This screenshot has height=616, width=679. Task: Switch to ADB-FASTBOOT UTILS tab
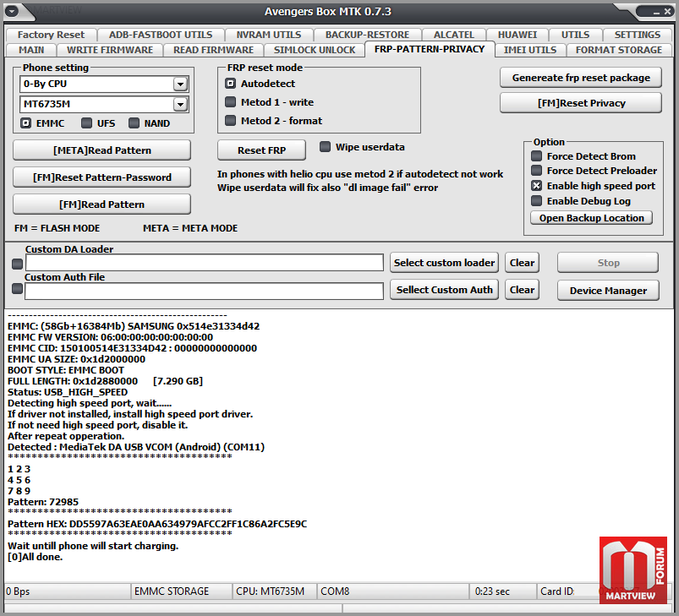pyautogui.click(x=161, y=35)
